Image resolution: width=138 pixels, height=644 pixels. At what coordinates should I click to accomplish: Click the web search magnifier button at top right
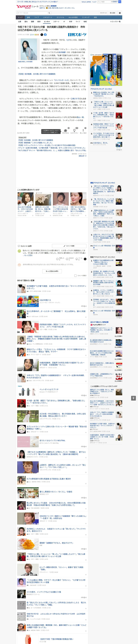120,2
